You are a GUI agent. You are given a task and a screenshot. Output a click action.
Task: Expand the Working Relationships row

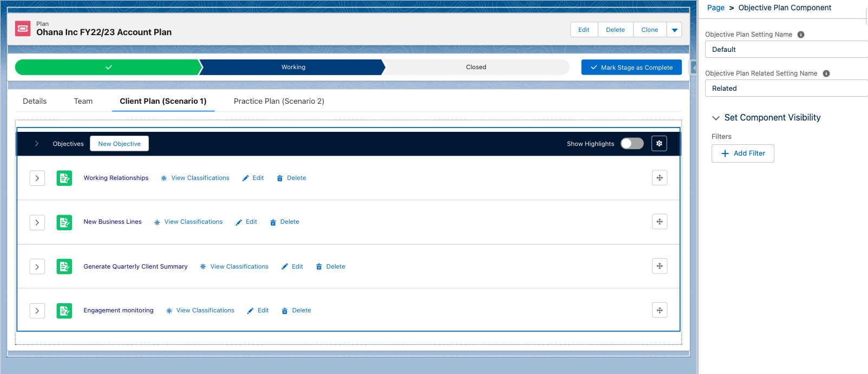point(37,178)
